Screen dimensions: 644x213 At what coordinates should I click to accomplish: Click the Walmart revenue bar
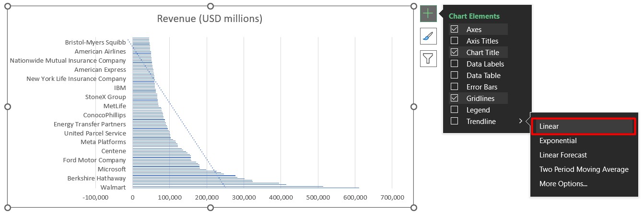pyautogui.click(x=246, y=188)
